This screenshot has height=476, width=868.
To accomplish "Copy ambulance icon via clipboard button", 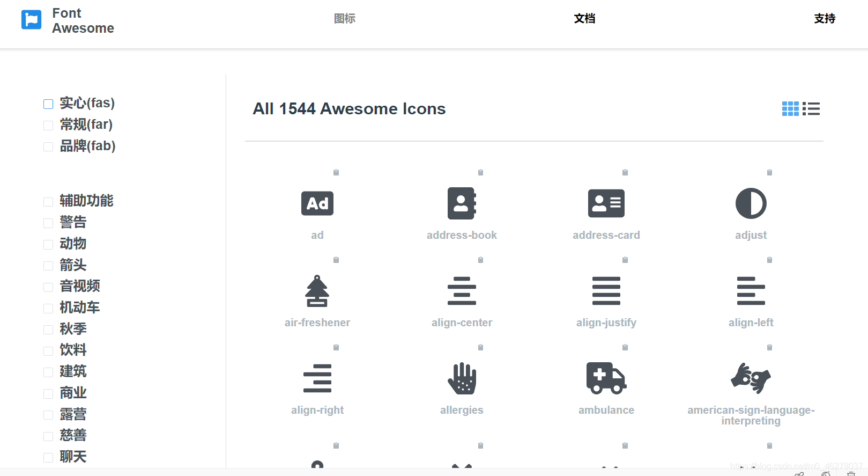I will click(625, 347).
